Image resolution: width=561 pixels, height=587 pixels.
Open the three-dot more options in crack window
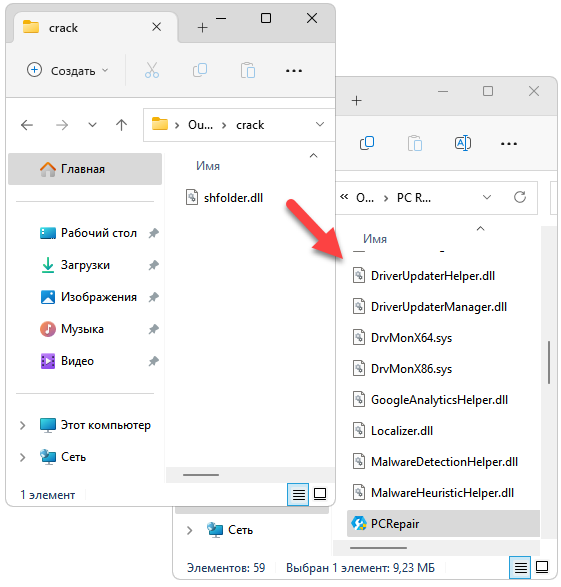(x=294, y=70)
